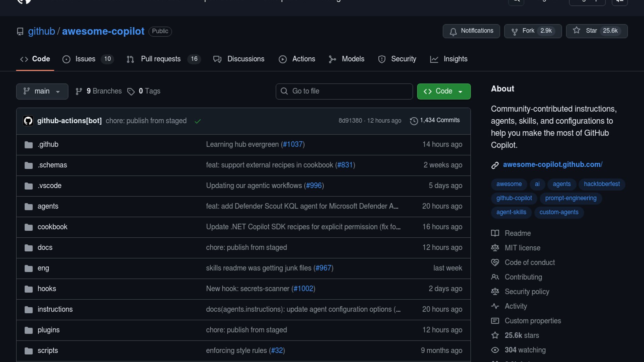Click the Activity pulse icon in About
Image resolution: width=644 pixels, height=362 pixels.
(495, 306)
